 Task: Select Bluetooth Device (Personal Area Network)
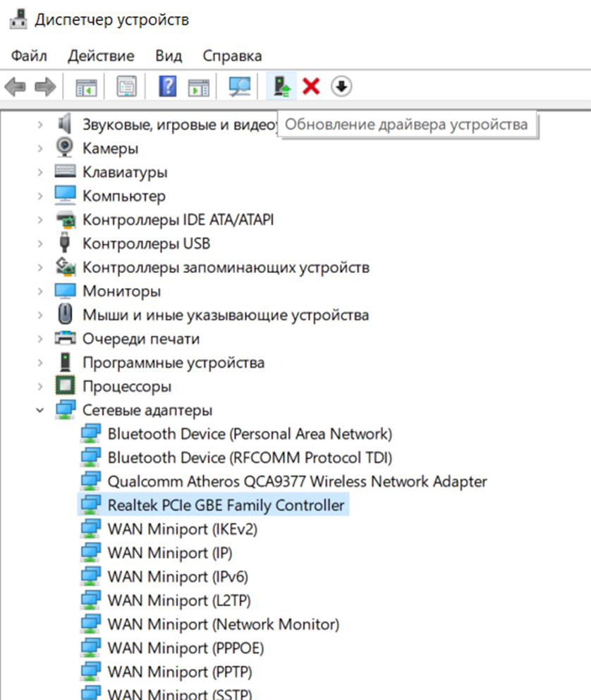(x=250, y=433)
